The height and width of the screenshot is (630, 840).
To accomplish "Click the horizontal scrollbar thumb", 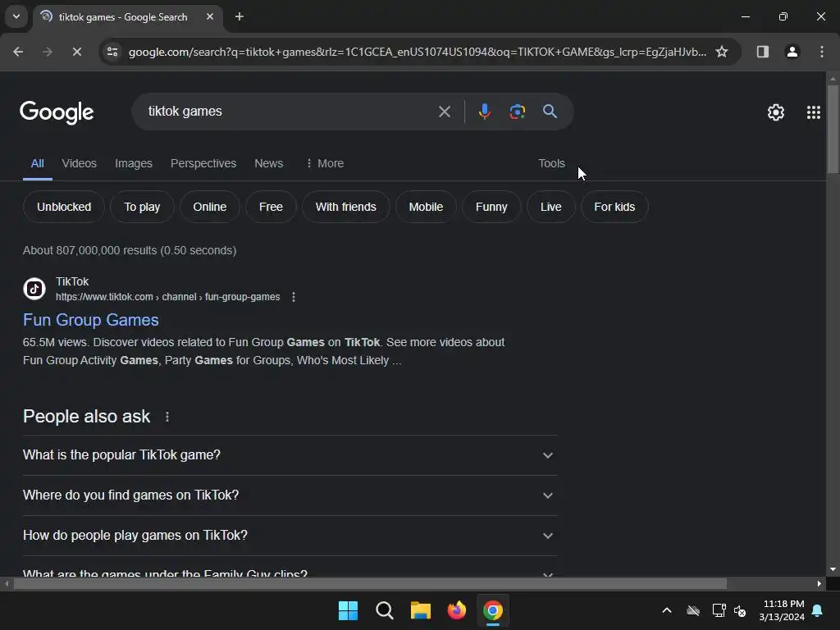I will coord(370,583).
